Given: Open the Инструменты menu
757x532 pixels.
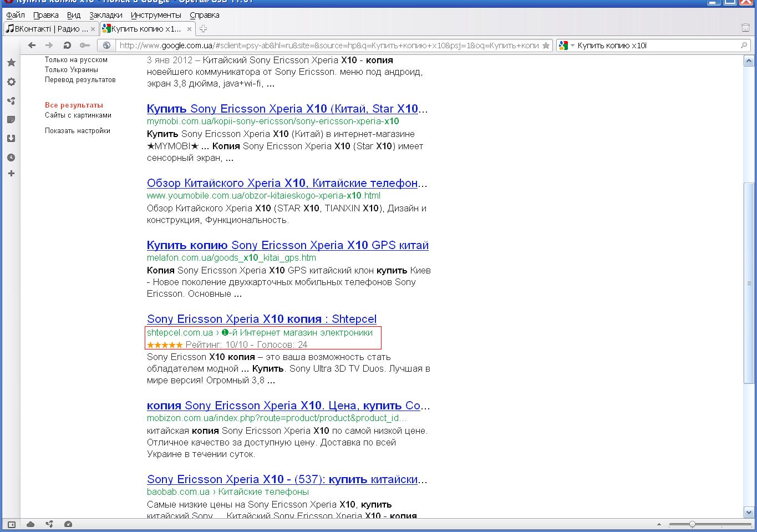Looking at the screenshot, I should [x=156, y=15].
